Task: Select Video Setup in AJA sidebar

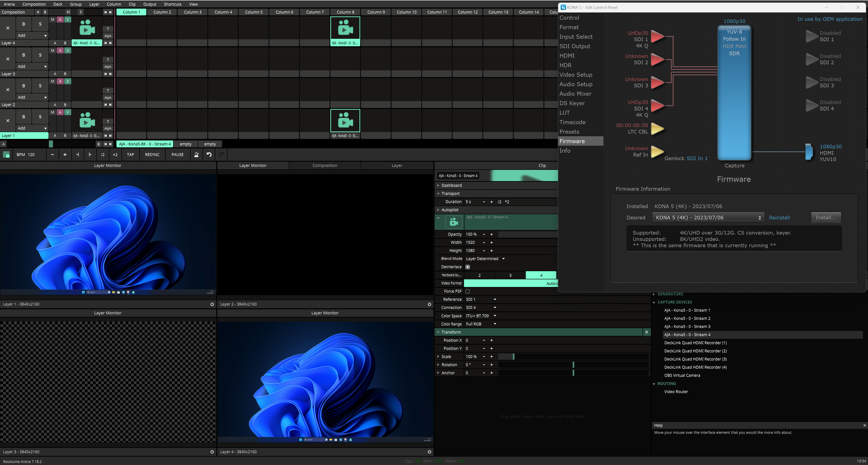Action: click(576, 75)
